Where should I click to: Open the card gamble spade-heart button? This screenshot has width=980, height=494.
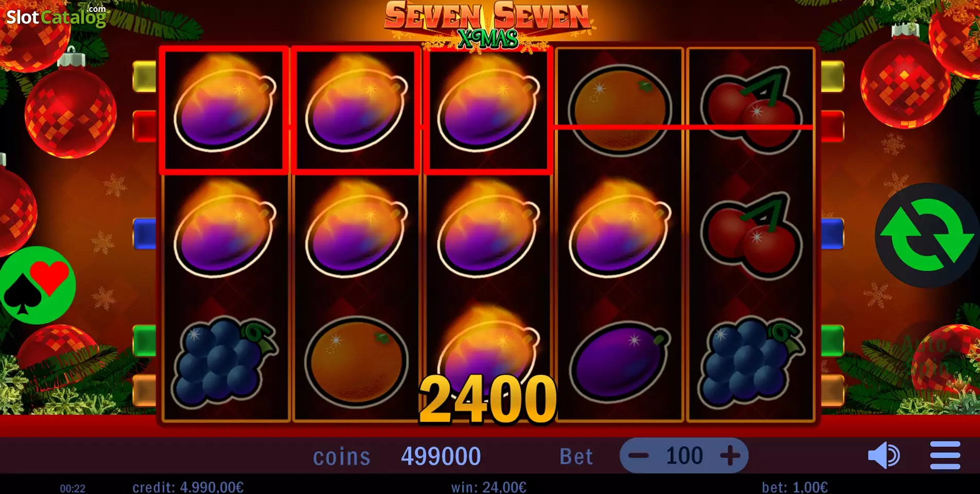coord(37,286)
